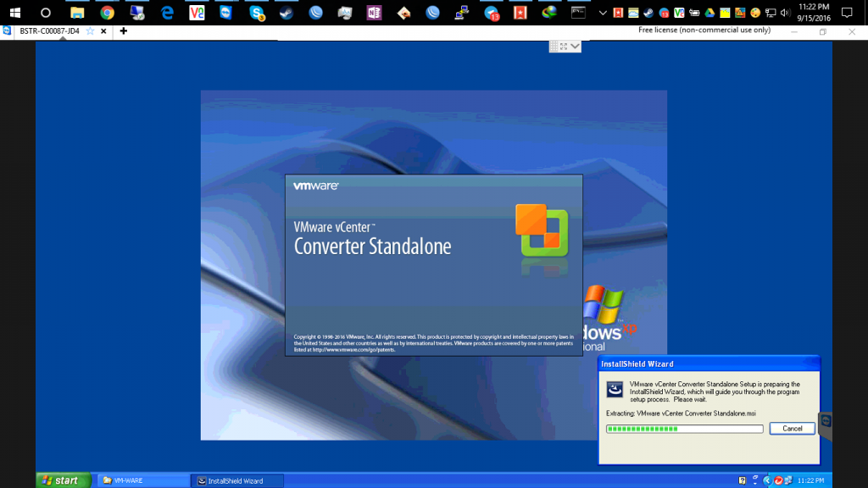Open File Explorer from taskbar
The image size is (868, 488).
click(77, 12)
